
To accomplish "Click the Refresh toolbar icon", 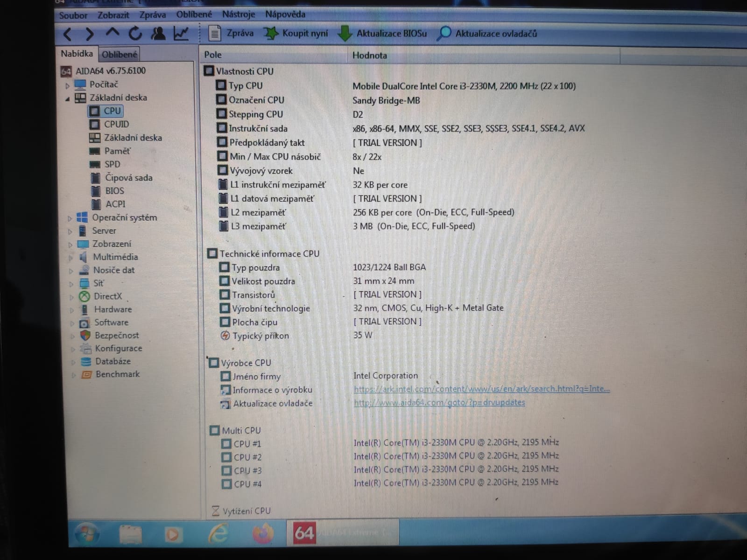I will pos(135,34).
